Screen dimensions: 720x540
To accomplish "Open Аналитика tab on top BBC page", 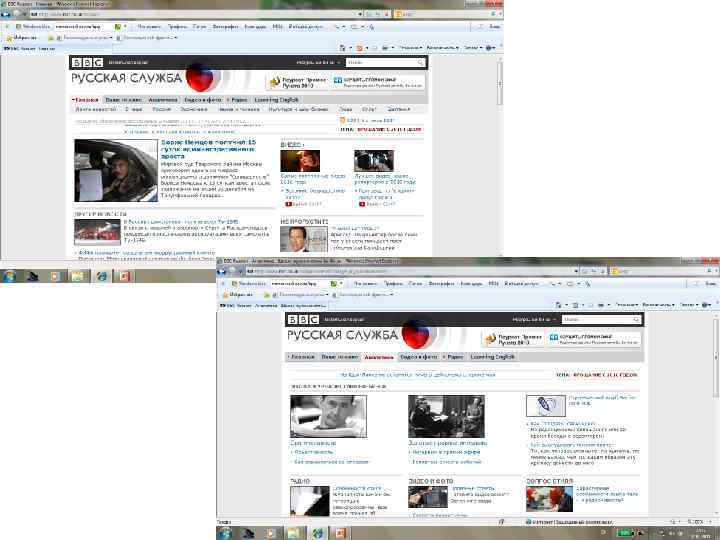I will coord(163,100).
